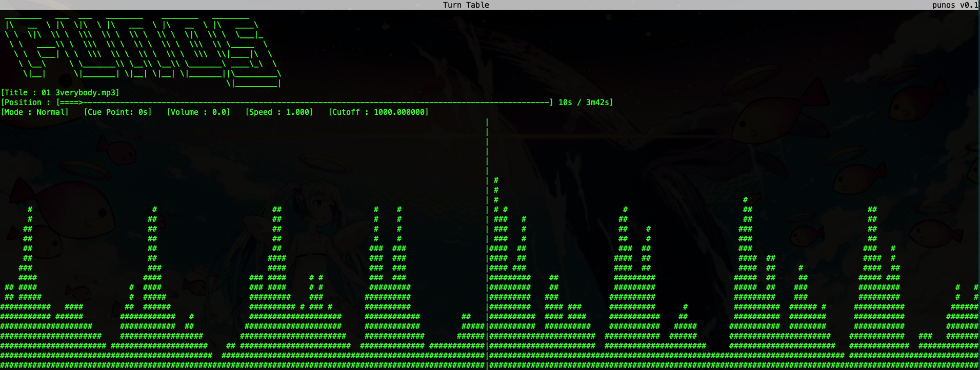Click the 'Mode : Normal' status field
The width and height of the screenshot is (980, 370).
pyautogui.click(x=35, y=112)
